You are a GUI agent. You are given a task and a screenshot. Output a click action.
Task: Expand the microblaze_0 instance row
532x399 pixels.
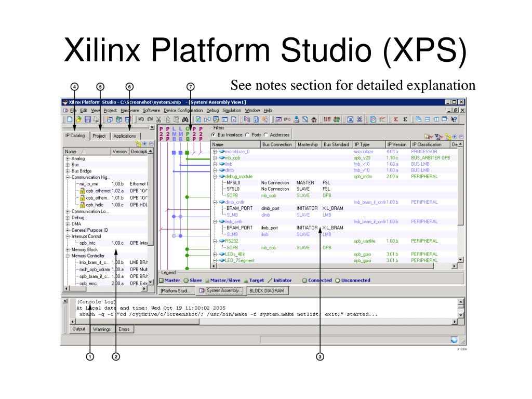coord(215,152)
